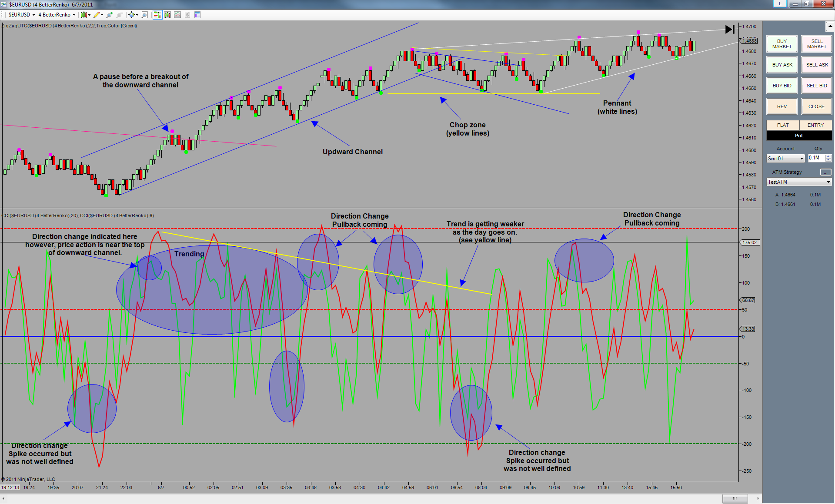Click the '1.4700' price axis label
Viewport: 835px width, 504px height.
(x=749, y=27)
